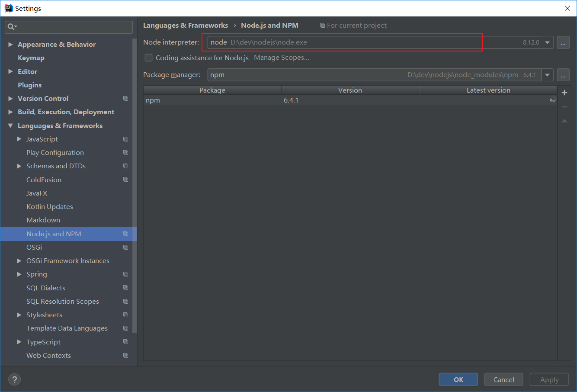Select Kotlin Updates settings page

click(50, 207)
